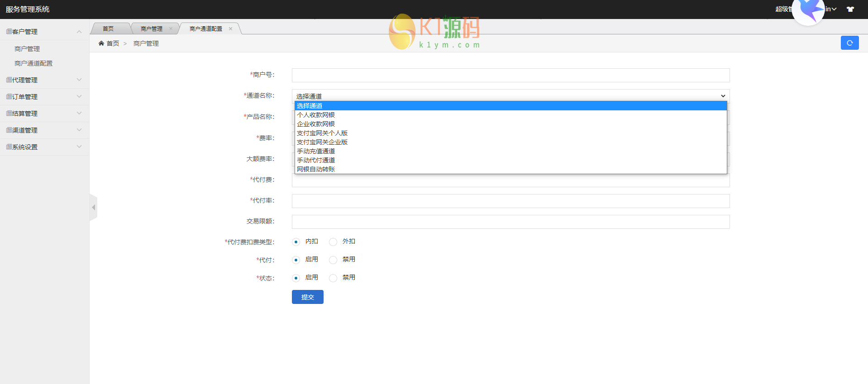This screenshot has width=868, height=384.
Task: Click the 提交 submit button
Action: 307,297
